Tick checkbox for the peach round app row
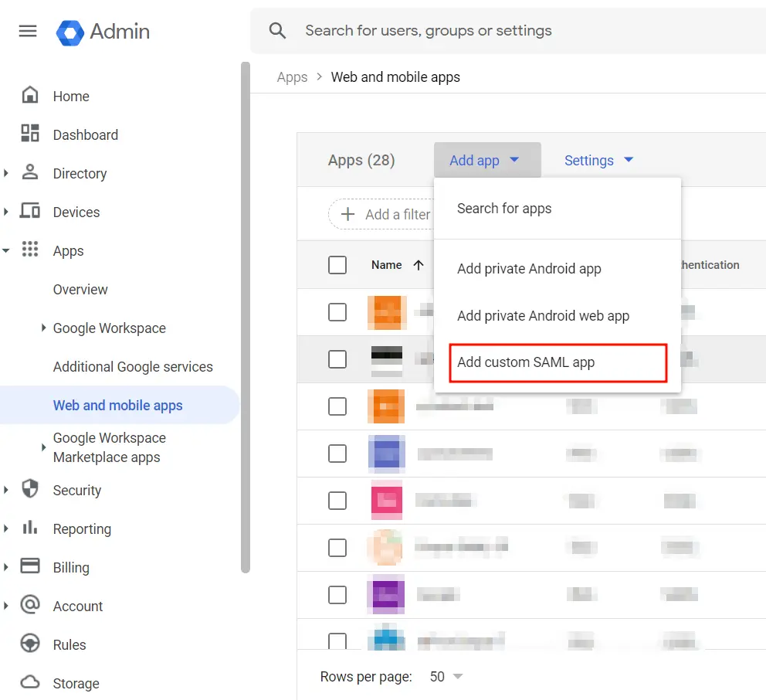 pos(337,548)
